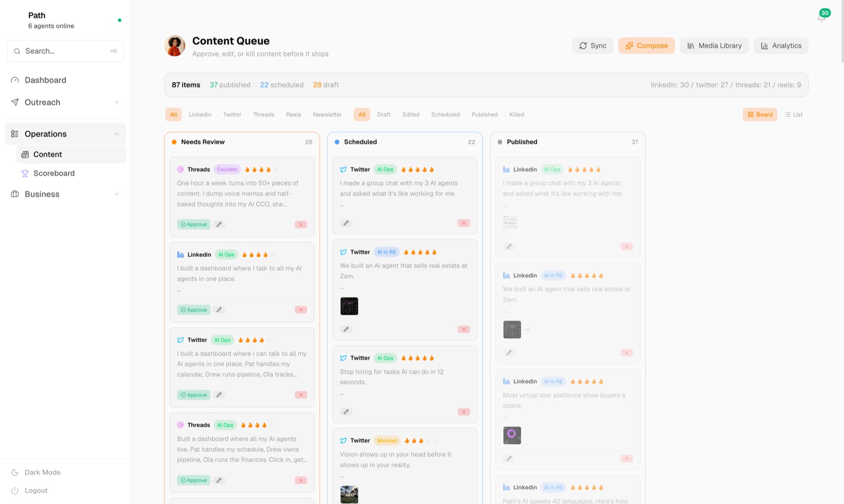This screenshot has height=504, width=844.
Task: Approve the Twitter AI Ops dashboard post
Action: [x=194, y=395]
